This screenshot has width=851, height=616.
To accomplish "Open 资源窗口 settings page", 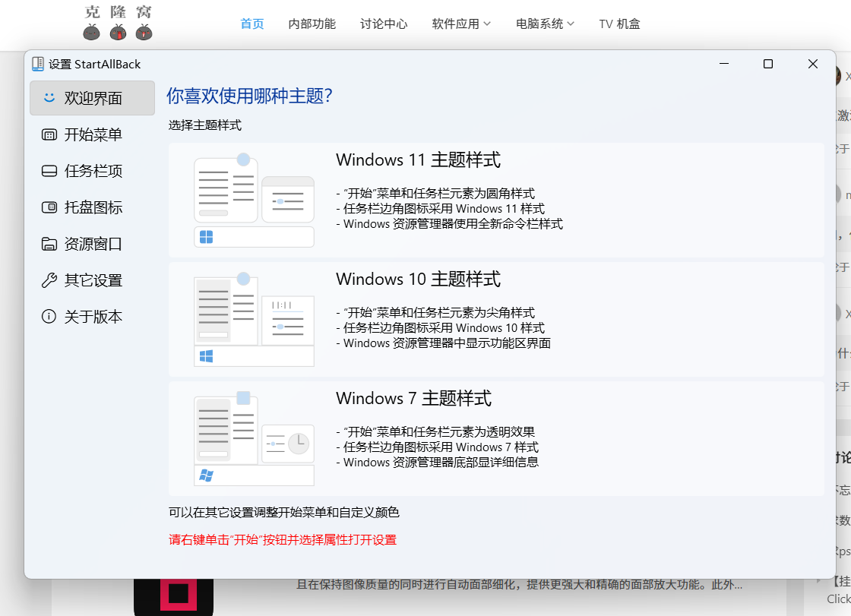I will point(92,244).
